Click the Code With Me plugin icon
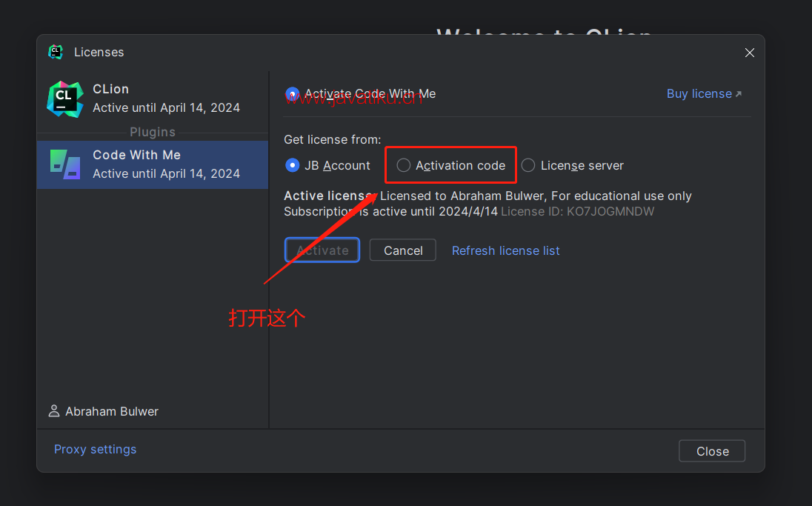Screen dimensions: 812x506 65,164
